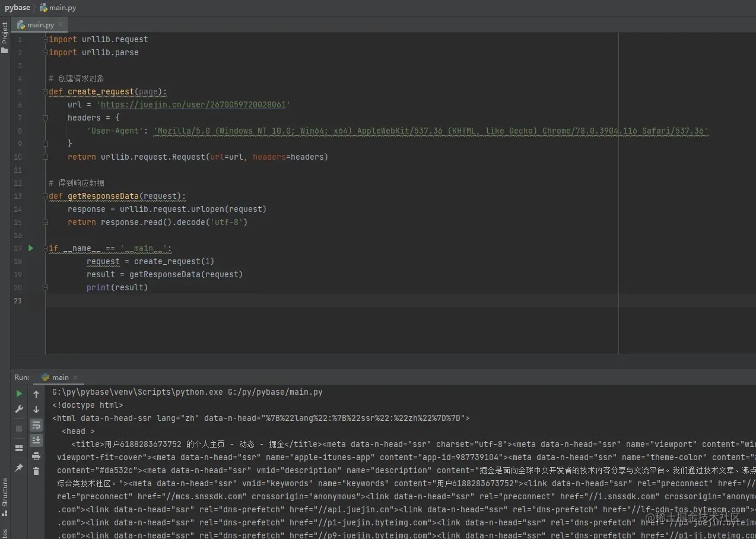The image size is (756, 539).
Task: Click line number 8 in gutter
Action: (20, 131)
